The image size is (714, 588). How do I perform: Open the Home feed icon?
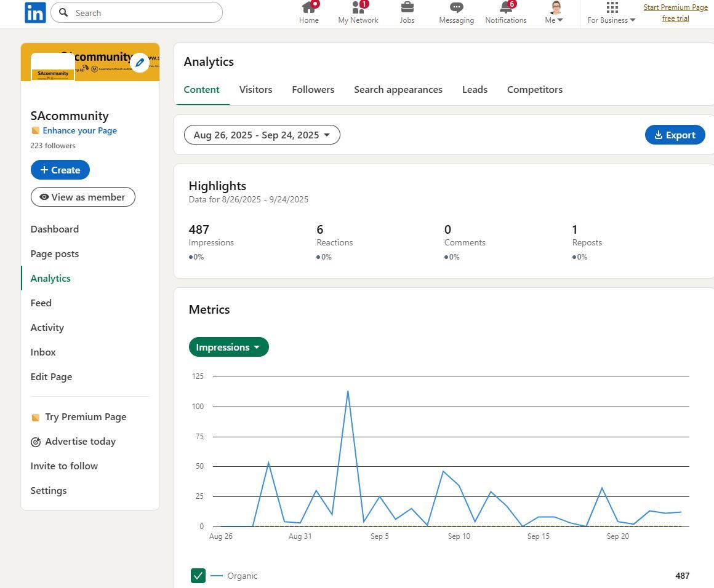tap(309, 8)
